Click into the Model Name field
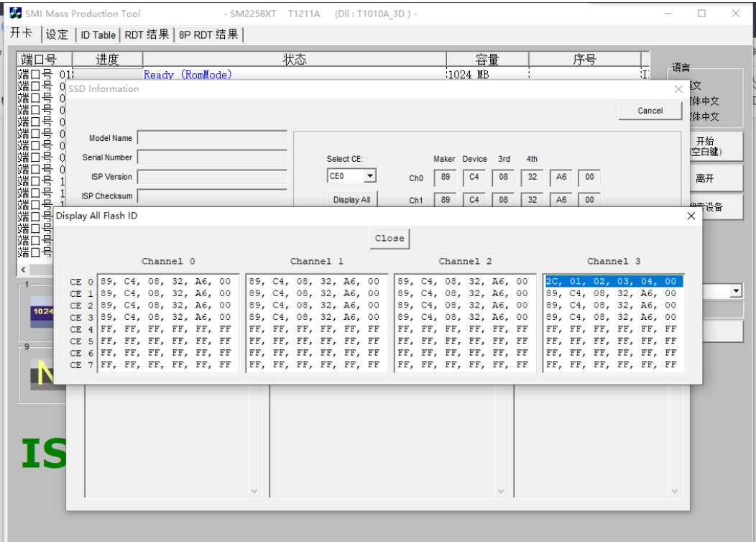The width and height of the screenshot is (756, 542). 212,138
